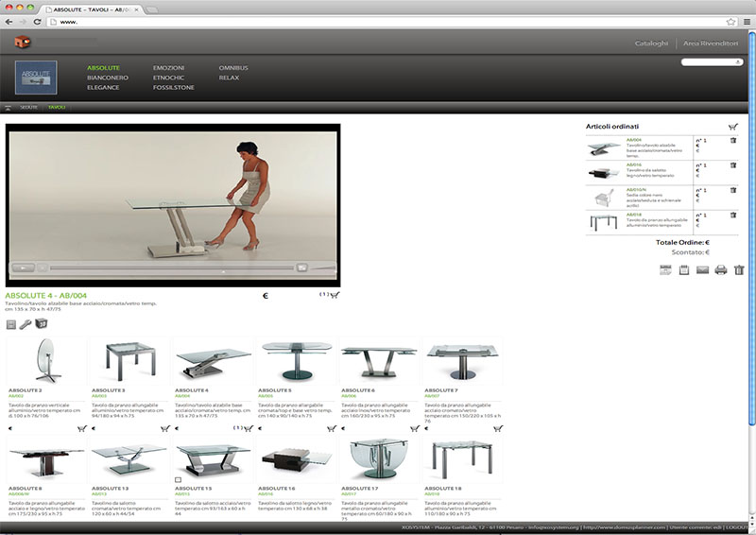Image resolution: width=756 pixels, height=535 pixels.
Task: Open the ABSOLUTE 17 table thumbnail
Action: click(x=379, y=459)
